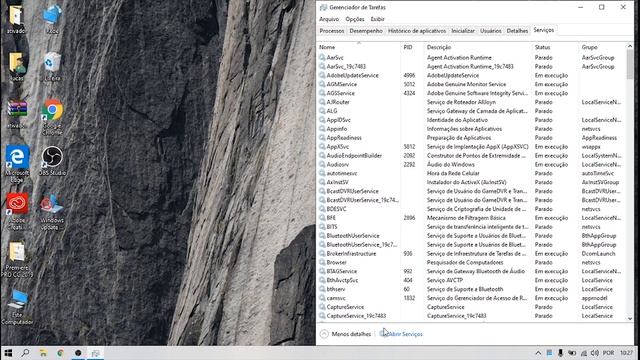Image resolution: width=640 pixels, height=360 pixels.
Task: Open Windows update desktop shortcut
Action: coord(52,212)
